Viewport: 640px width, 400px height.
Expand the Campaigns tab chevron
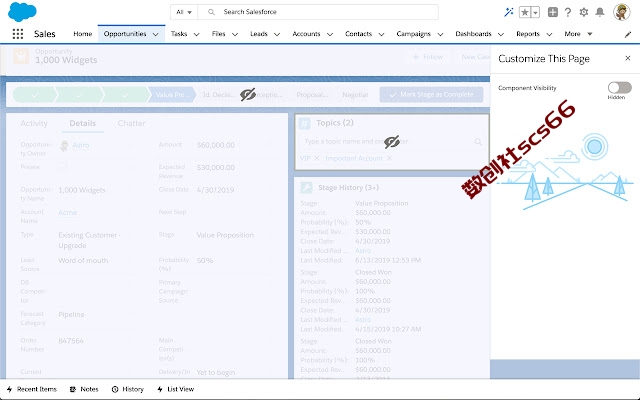click(440, 35)
